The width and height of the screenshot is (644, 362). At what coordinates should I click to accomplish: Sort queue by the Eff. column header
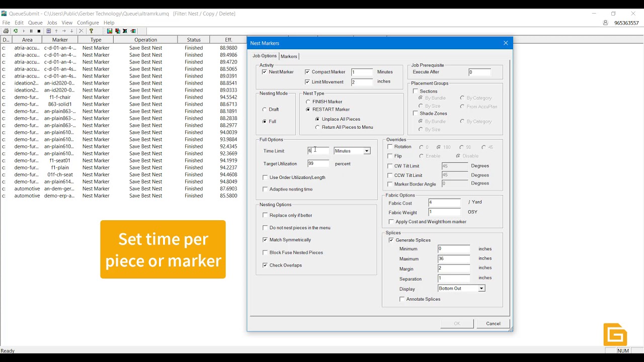pyautogui.click(x=228, y=40)
